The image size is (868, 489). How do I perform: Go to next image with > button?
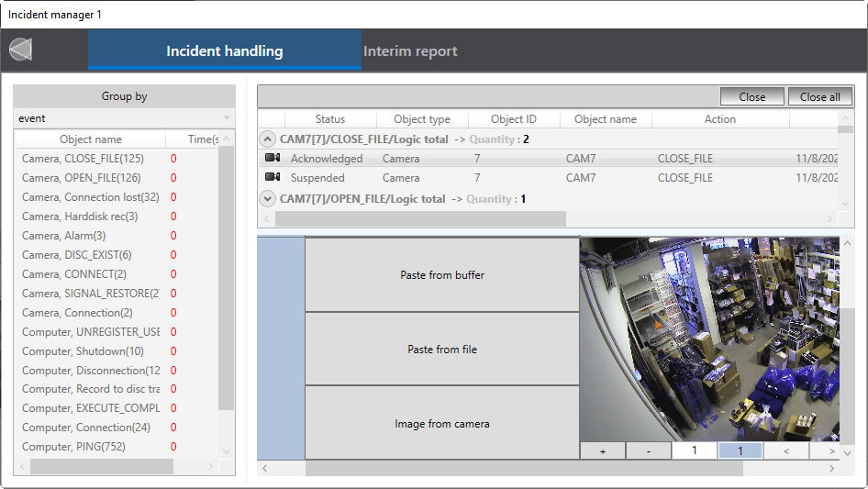[x=831, y=450]
